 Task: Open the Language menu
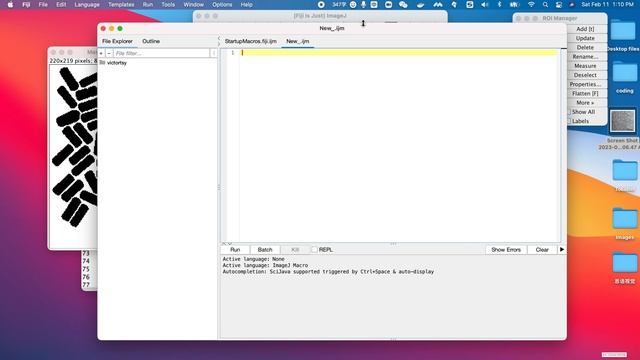click(x=87, y=5)
